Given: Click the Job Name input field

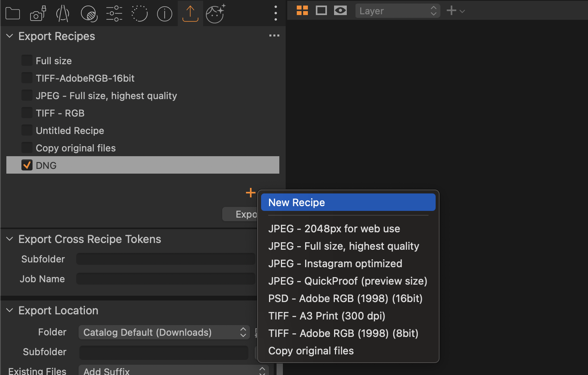Looking at the screenshot, I should (x=165, y=279).
